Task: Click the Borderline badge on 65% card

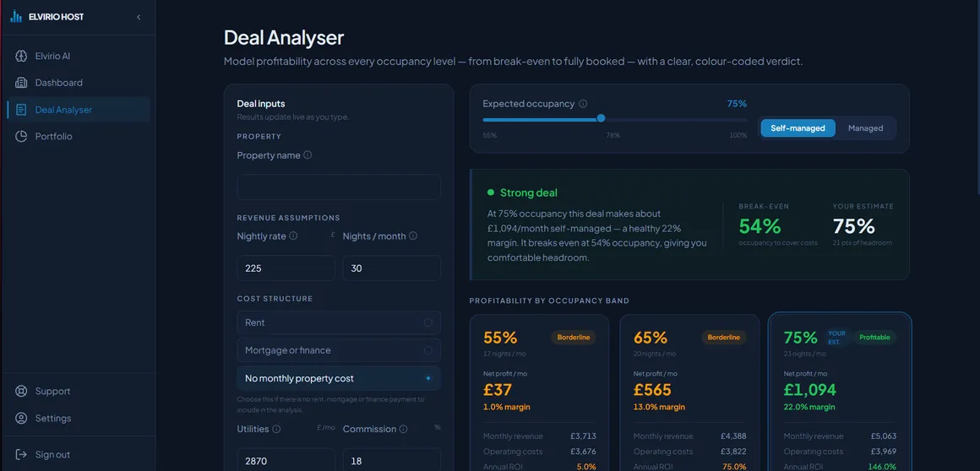Action: tap(724, 338)
